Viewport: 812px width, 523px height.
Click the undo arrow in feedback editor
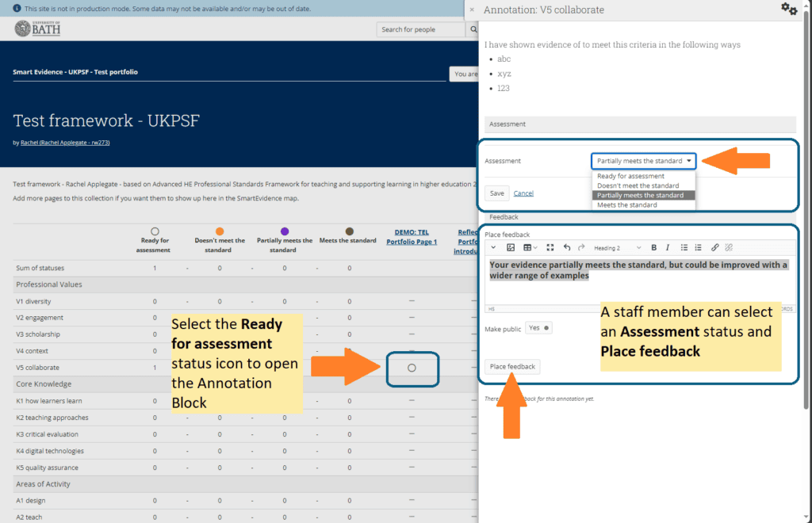(x=566, y=248)
